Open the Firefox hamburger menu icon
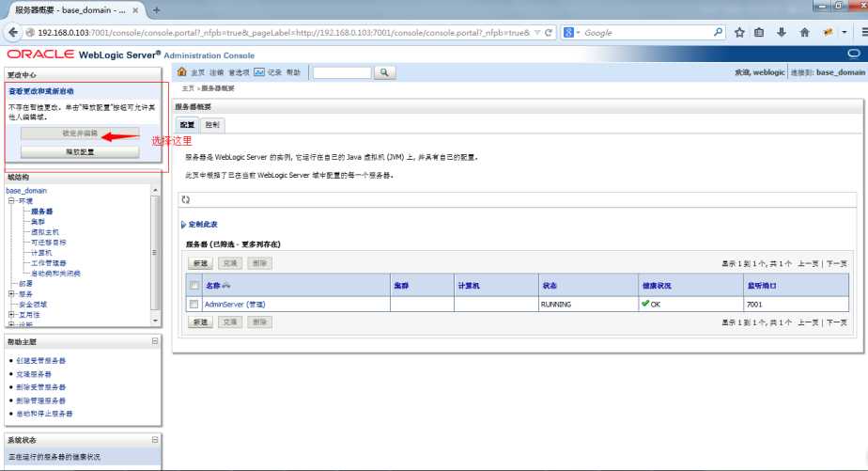 pos(863,33)
